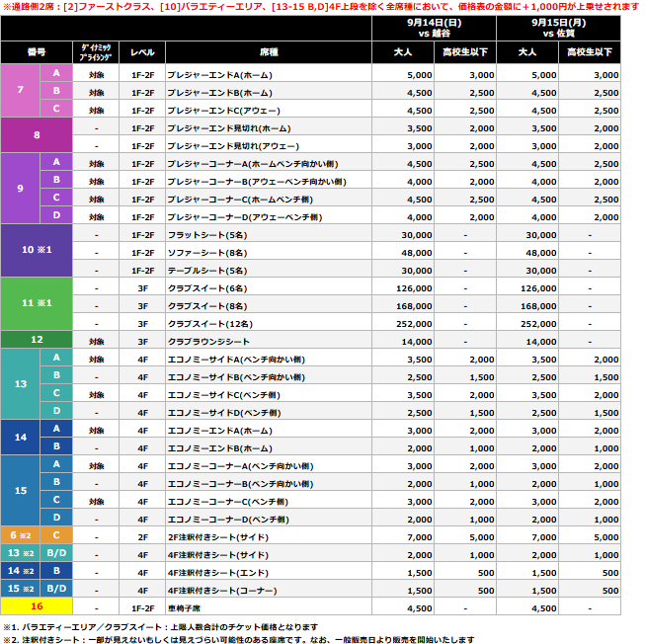The height and width of the screenshot is (644, 645).
Task: Select the purple section 8 cell
Action: [x=37, y=135]
